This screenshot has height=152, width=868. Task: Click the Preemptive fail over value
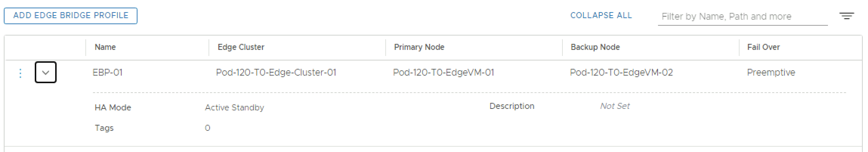(x=771, y=73)
